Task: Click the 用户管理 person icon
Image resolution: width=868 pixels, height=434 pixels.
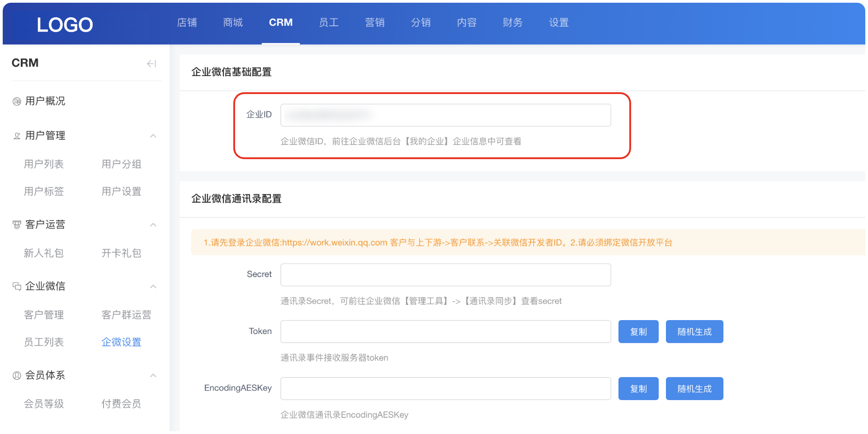Action: [x=17, y=136]
